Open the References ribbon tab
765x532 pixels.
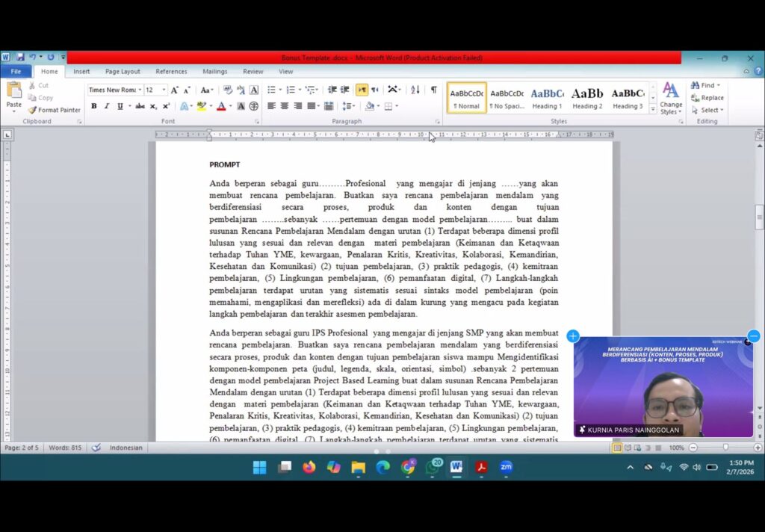tap(171, 72)
